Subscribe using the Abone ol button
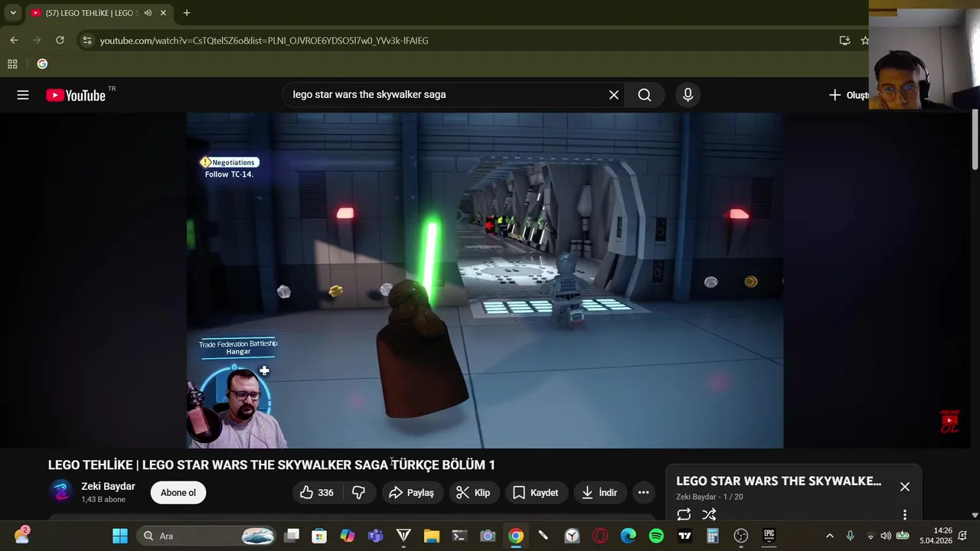 pyautogui.click(x=178, y=493)
